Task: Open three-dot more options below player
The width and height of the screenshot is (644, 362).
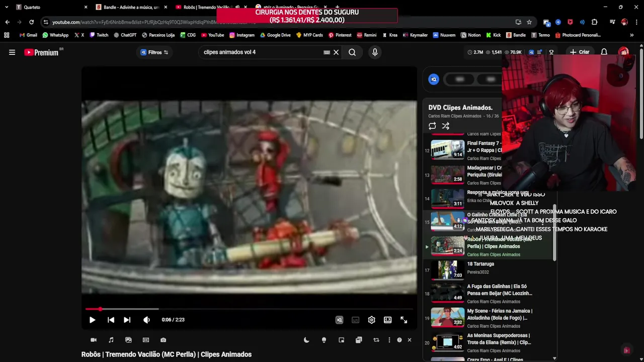Action: point(389,340)
